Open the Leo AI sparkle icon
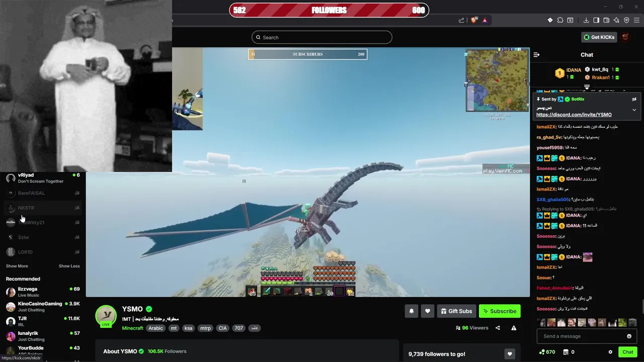 [616, 20]
